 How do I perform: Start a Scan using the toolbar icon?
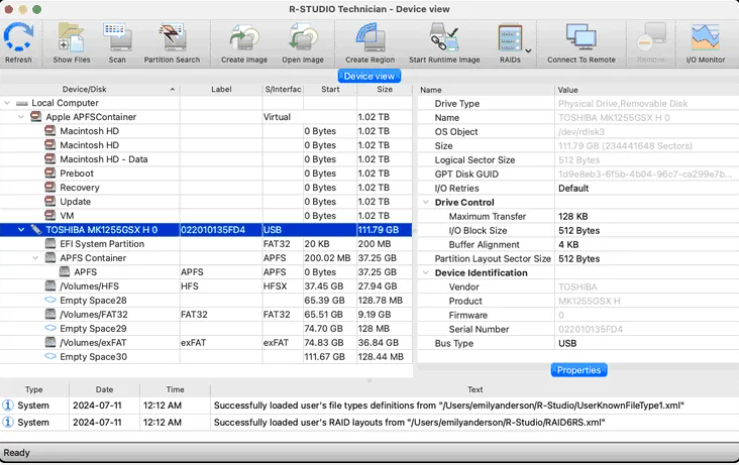click(x=117, y=38)
